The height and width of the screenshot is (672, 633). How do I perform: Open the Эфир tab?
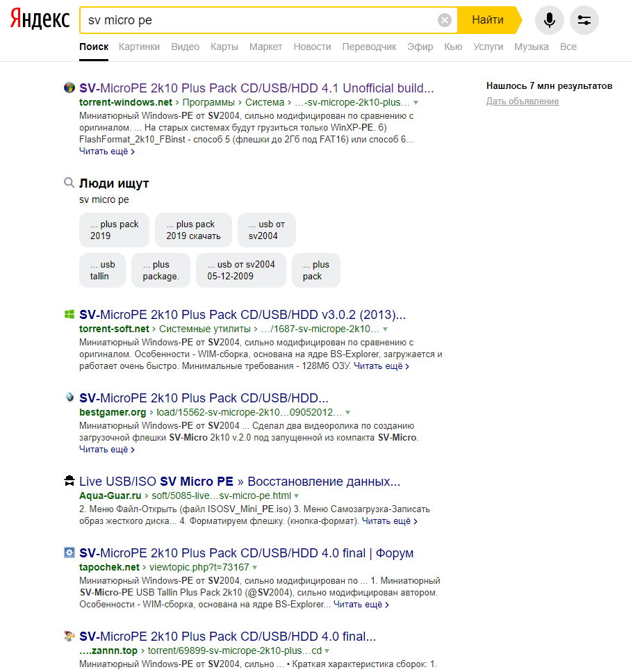coord(420,47)
